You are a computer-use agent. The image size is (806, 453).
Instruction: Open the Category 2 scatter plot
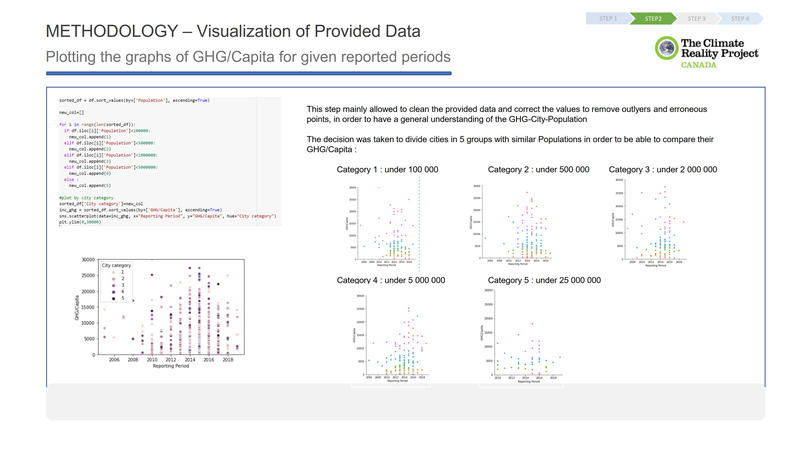(x=511, y=225)
